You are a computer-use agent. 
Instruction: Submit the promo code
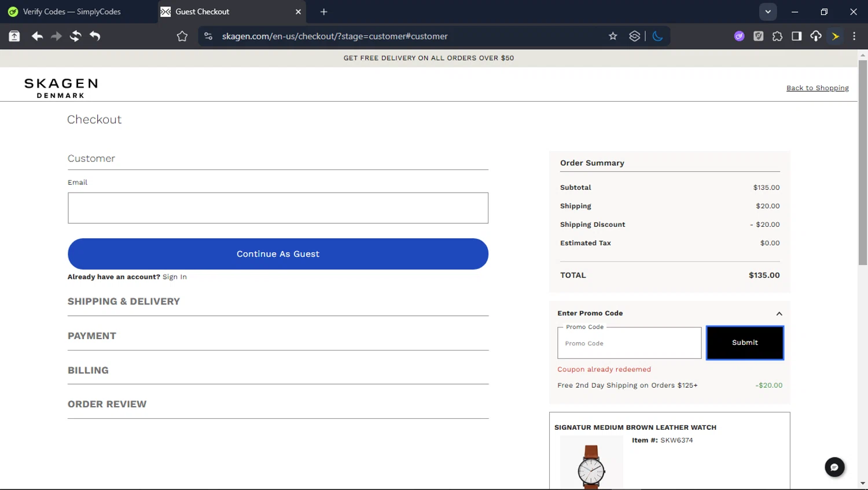[745, 342]
